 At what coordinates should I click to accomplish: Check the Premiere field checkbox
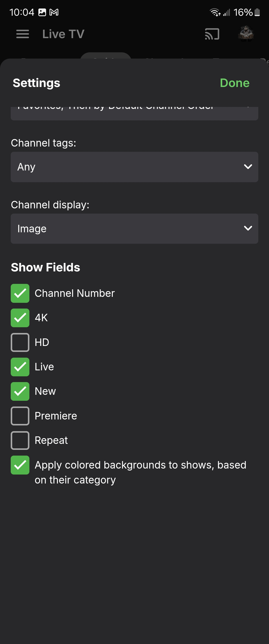(20, 416)
